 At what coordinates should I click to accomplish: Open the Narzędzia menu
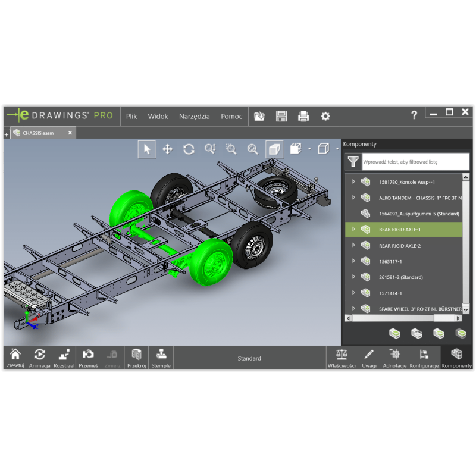pos(195,117)
